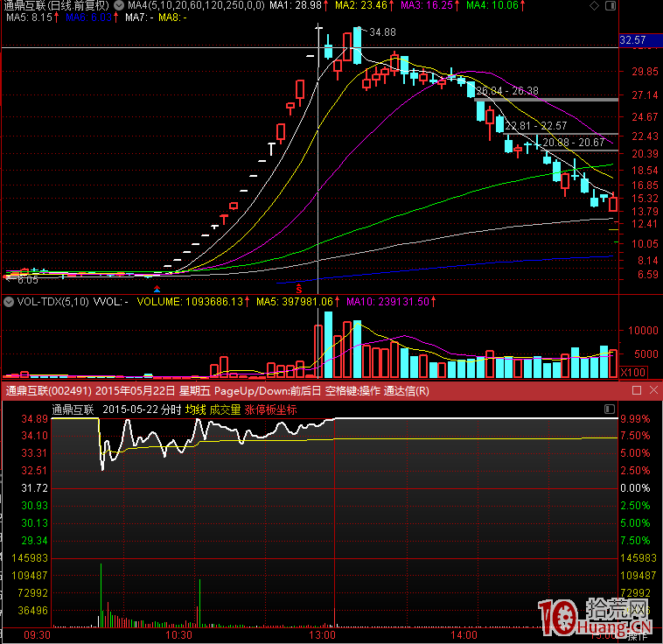The height and width of the screenshot is (644, 663).
Task: Click the 14:00 time axis label
Action: pyautogui.click(x=464, y=635)
